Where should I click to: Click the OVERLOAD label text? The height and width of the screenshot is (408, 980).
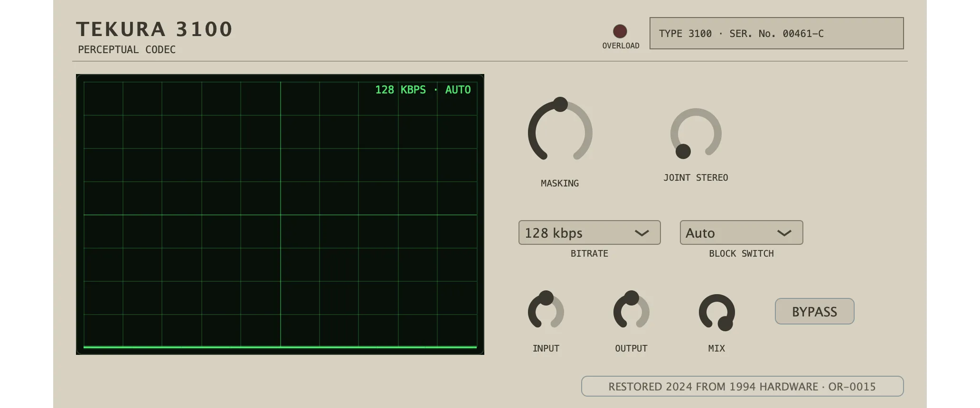621,46
